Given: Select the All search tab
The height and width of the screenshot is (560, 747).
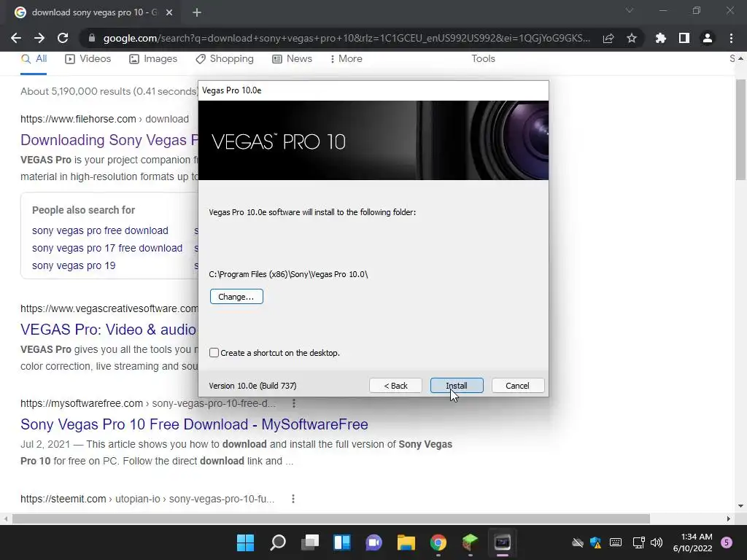Looking at the screenshot, I should tap(34, 58).
